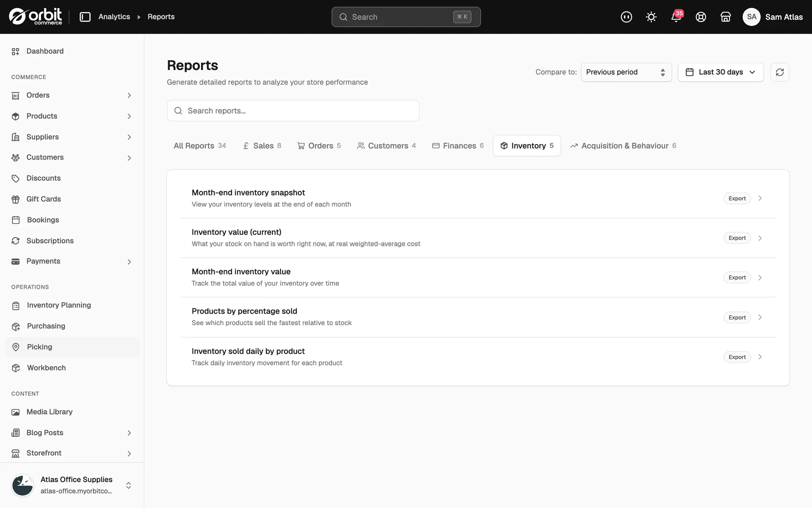Export Inventory value (current) report

pos(737,238)
